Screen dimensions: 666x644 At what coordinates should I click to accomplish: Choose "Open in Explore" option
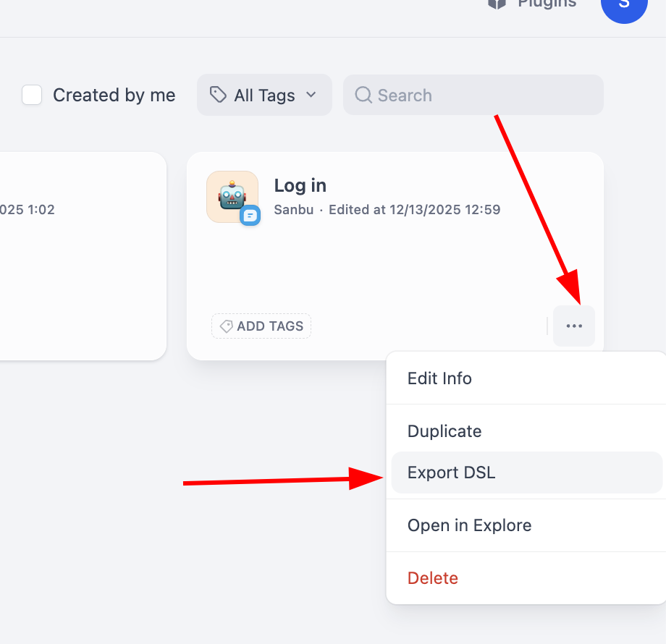pos(469,525)
